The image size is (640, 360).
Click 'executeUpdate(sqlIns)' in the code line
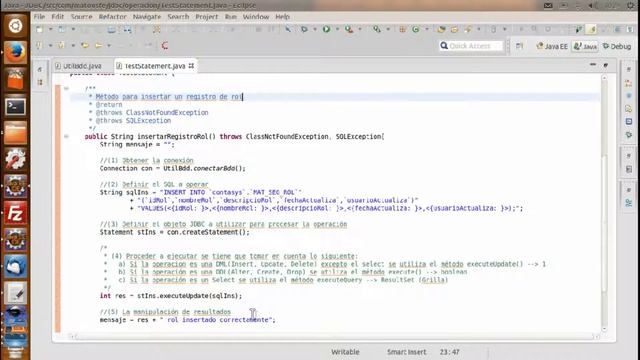(x=199, y=296)
